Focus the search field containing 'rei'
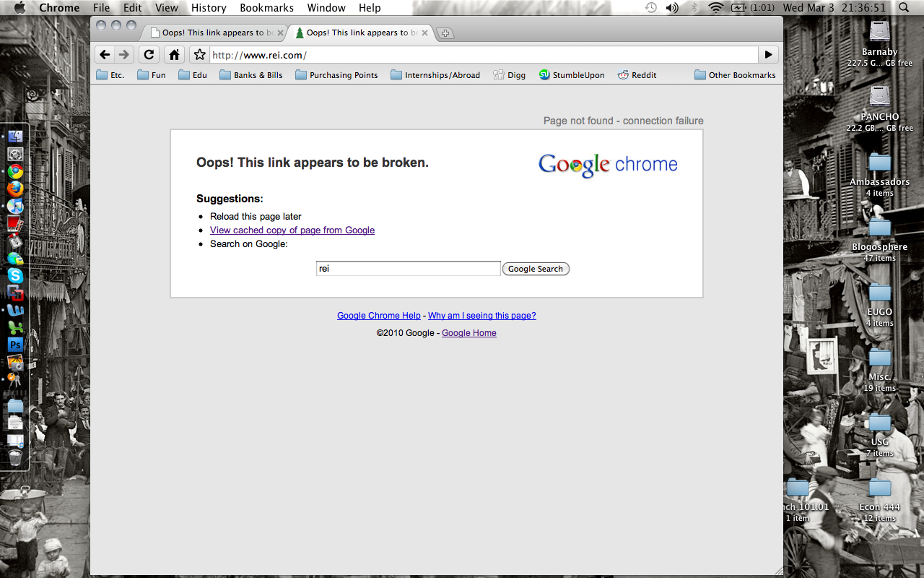 point(409,269)
